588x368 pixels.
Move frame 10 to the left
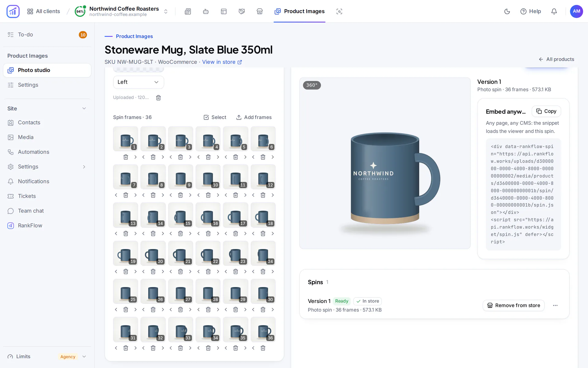point(198,195)
